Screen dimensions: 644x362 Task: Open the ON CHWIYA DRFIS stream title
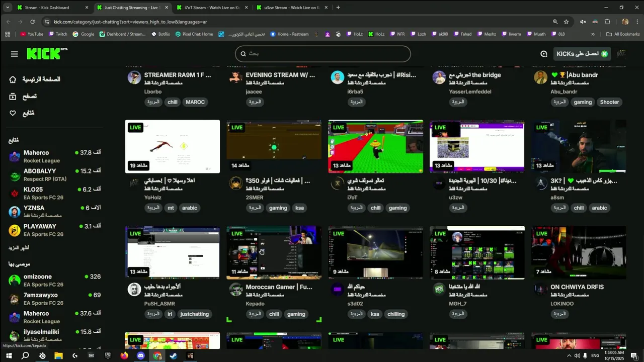click(x=577, y=287)
